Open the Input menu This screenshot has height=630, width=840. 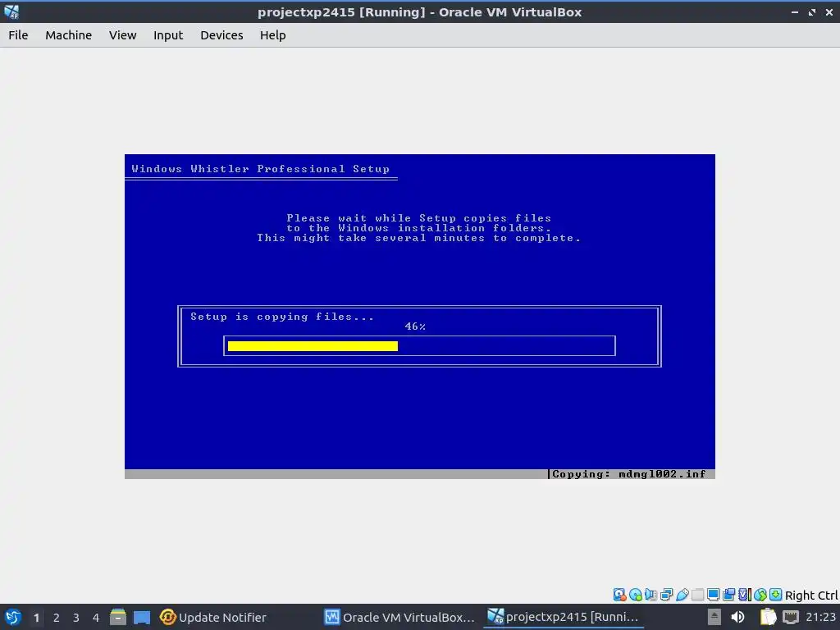point(168,34)
